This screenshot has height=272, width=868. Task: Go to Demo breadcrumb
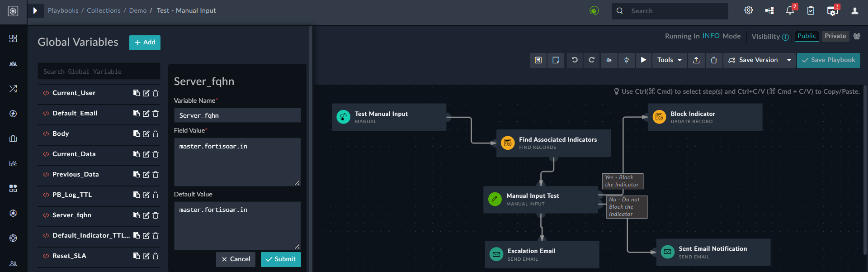pos(138,10)
